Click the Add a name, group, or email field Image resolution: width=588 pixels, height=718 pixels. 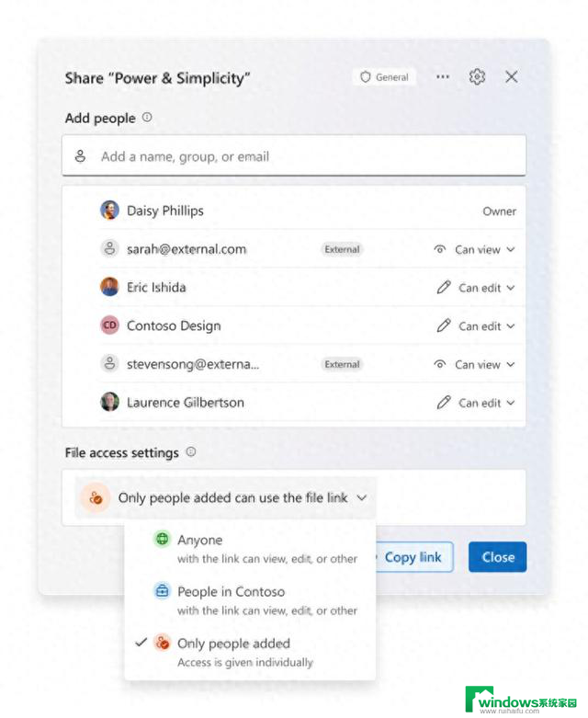point(294,155)
